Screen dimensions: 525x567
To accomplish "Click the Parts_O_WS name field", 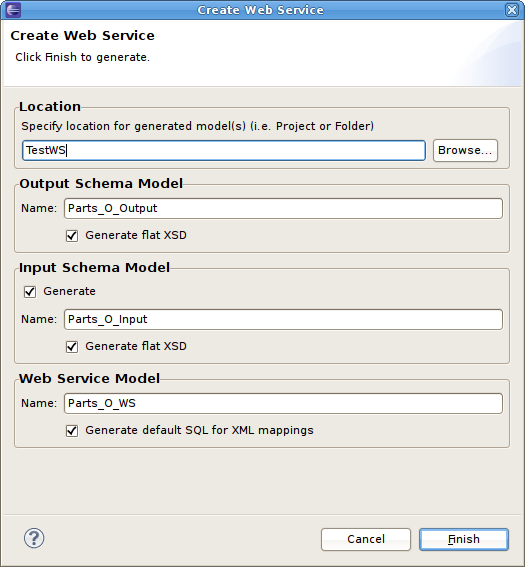I will click(x=283, y=403).
